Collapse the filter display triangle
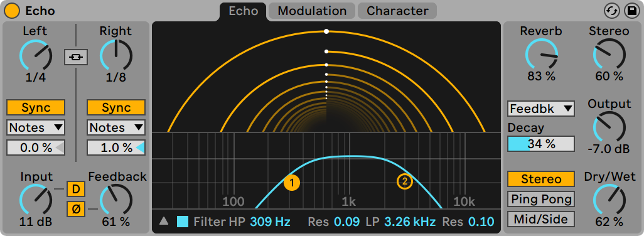Screen dimensions: 644x236 point(164,221)
